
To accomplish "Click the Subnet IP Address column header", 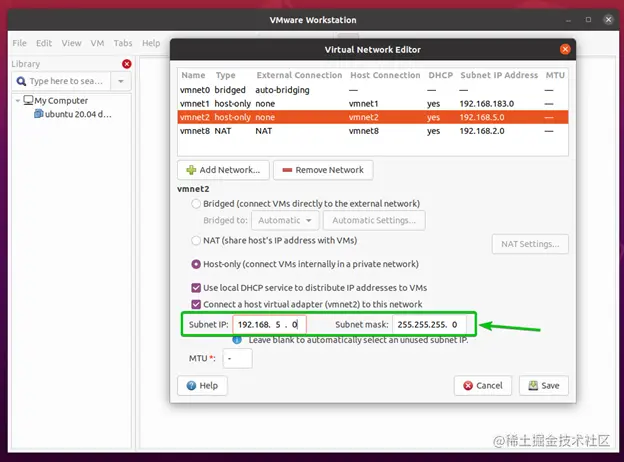I will [499, 75].
